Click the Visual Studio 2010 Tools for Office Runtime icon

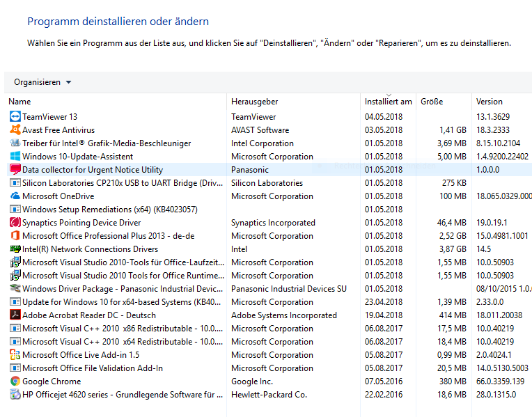click(x=15, y=276)
